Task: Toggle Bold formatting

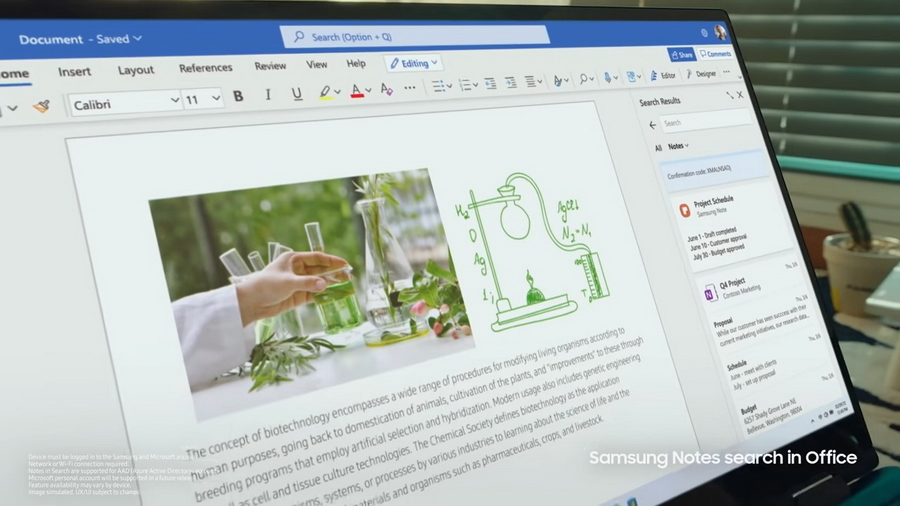Action: tap(238, 96)
